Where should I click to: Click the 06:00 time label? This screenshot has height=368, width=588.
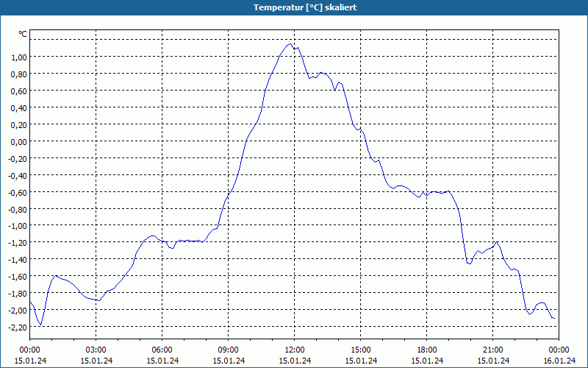click(x=162, y=350)
